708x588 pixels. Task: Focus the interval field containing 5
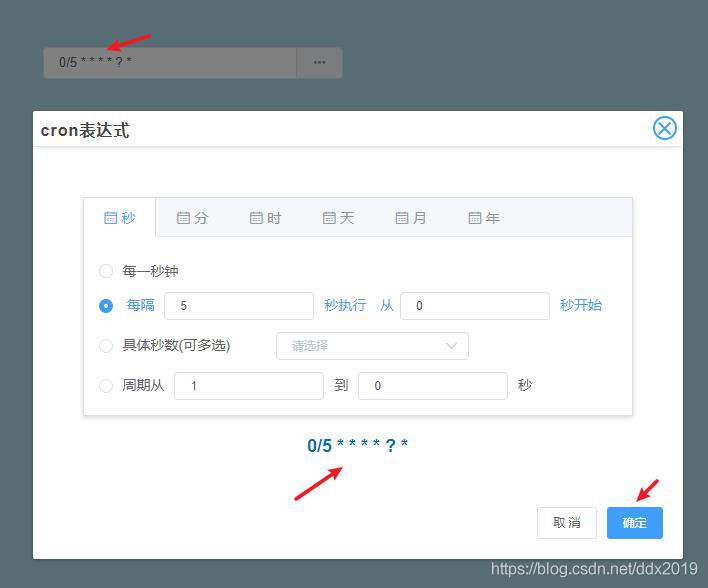(x=239, y=306)
